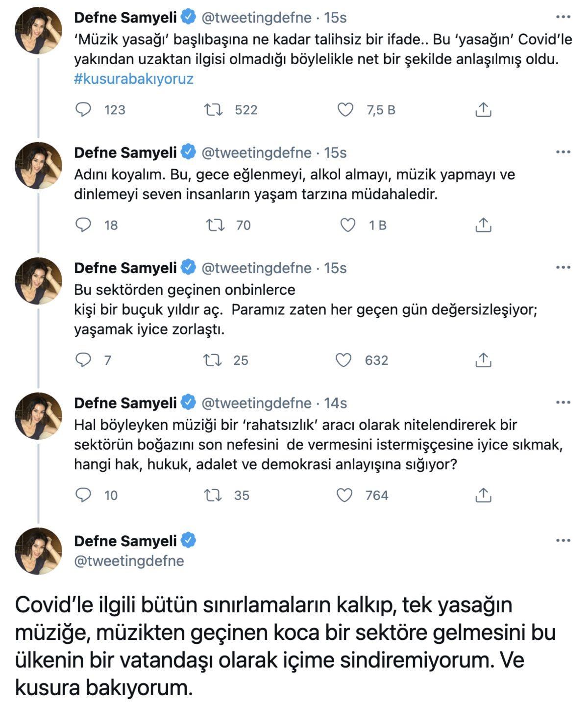Open the three-dot menu on the last tweet
The width and height of the screenshot is (588, 705).
563,539
